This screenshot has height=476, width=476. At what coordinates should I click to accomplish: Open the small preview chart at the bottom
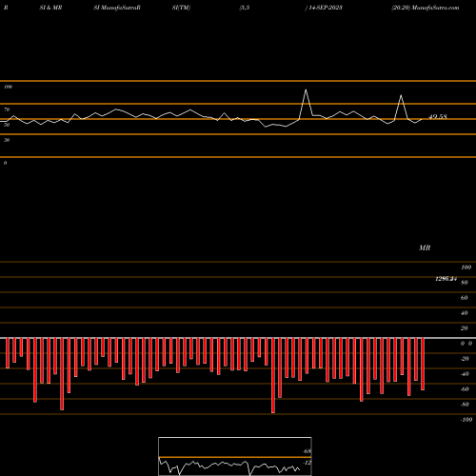235,456
